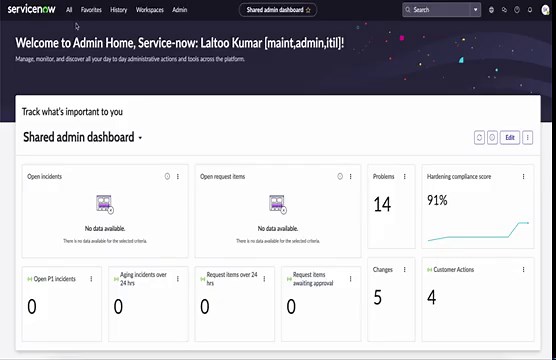556x360 pixels.
Task: Refresh the dashboard using the refresh icon
Action: coord(479,138)
